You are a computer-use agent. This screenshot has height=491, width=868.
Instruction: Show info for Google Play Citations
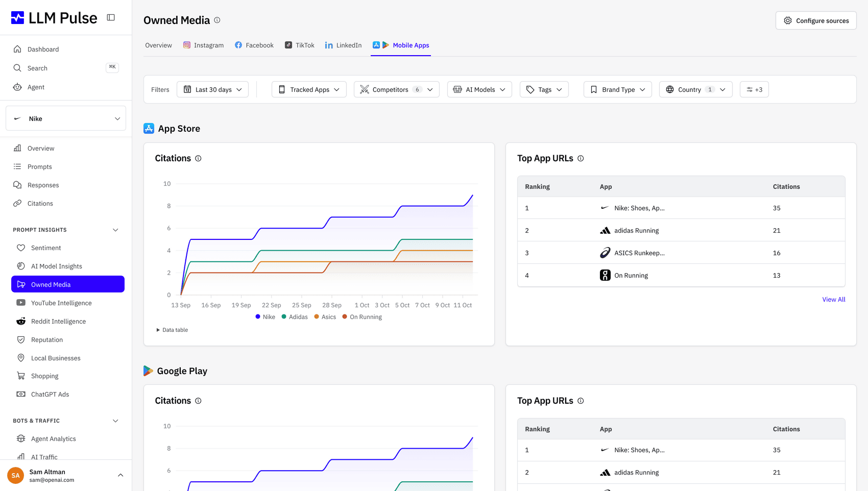pos(198,401)
